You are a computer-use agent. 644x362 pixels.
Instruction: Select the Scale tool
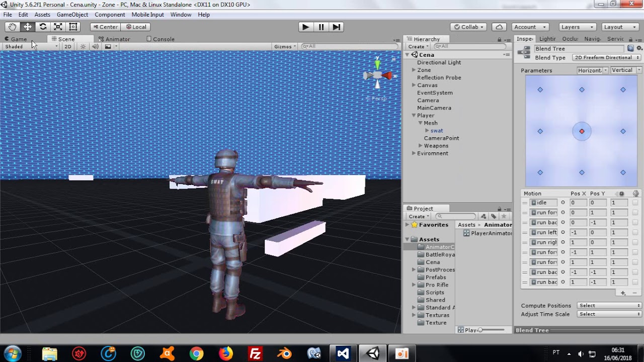click(58, 27)
